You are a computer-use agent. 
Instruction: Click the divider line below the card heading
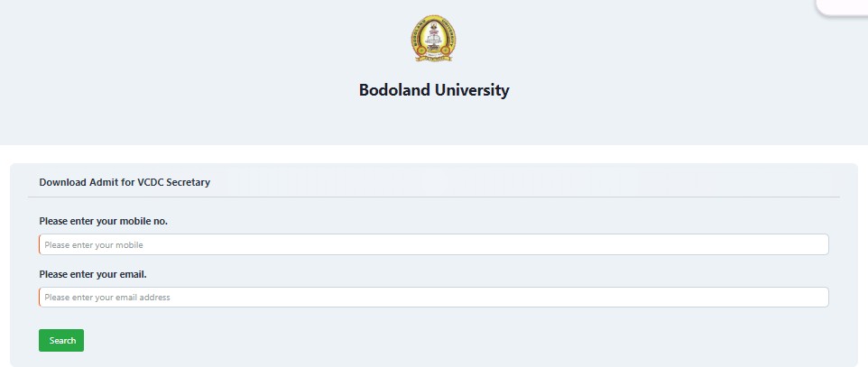click(433, 197)
